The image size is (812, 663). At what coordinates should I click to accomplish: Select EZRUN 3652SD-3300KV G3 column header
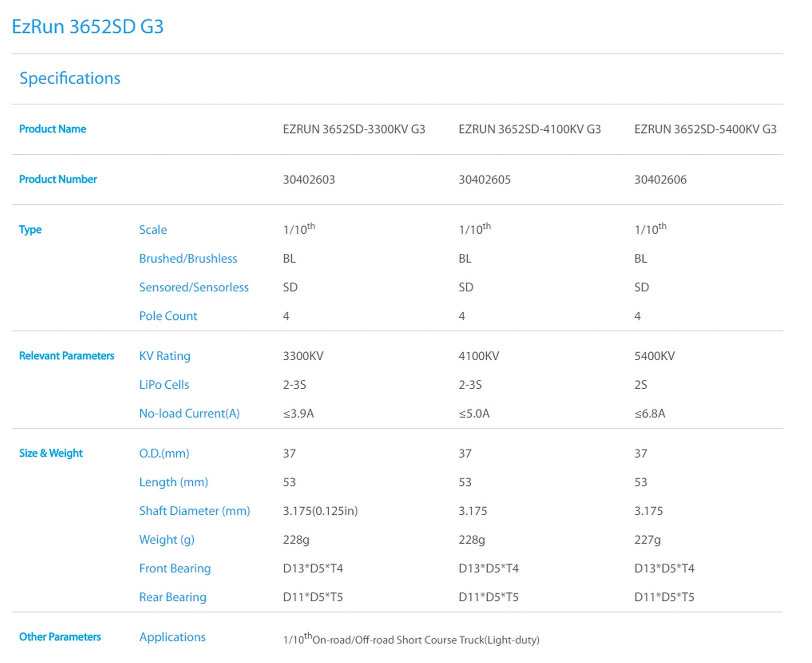(354, 129)
